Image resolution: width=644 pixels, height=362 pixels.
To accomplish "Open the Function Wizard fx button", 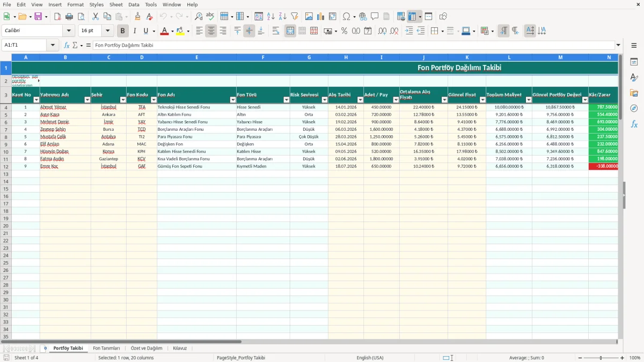I will coord(67,45).
